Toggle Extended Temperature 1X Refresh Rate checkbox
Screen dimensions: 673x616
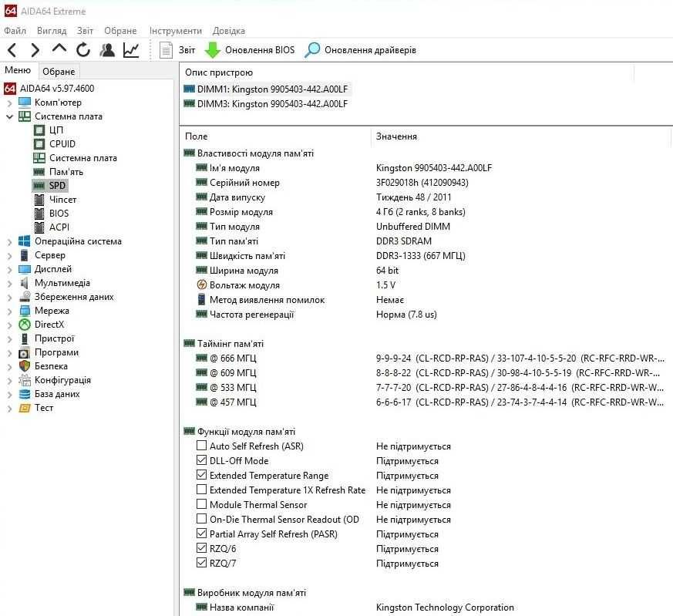click(x=201, y=490)
